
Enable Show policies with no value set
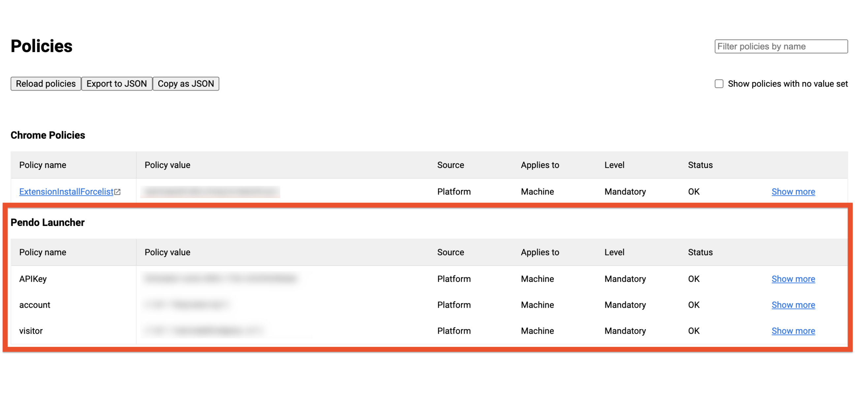(x=719, y=83)
